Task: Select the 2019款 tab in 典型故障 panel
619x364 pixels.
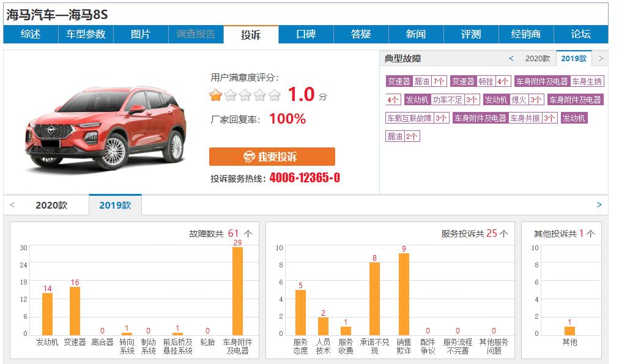Action: click(x=574, y=58)
